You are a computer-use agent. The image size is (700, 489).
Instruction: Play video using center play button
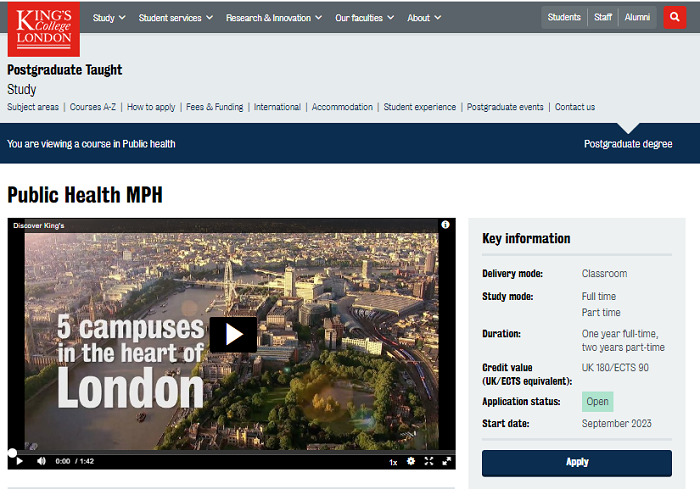232,334
